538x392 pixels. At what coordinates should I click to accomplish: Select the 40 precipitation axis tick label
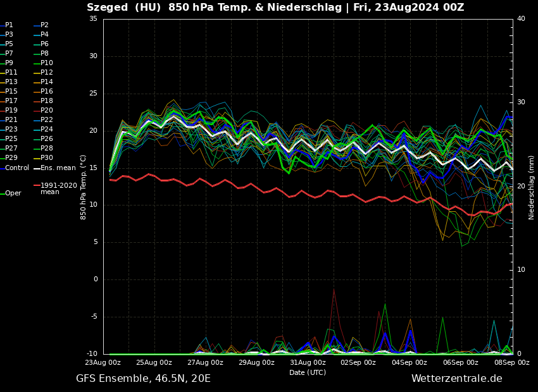click(x=521, y=19)
